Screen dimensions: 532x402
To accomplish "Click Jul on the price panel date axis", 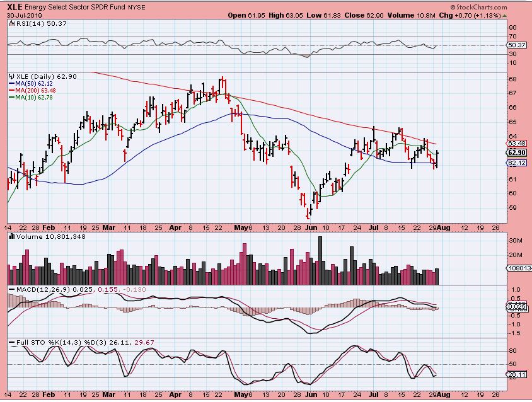I will (x=373, y=227).
